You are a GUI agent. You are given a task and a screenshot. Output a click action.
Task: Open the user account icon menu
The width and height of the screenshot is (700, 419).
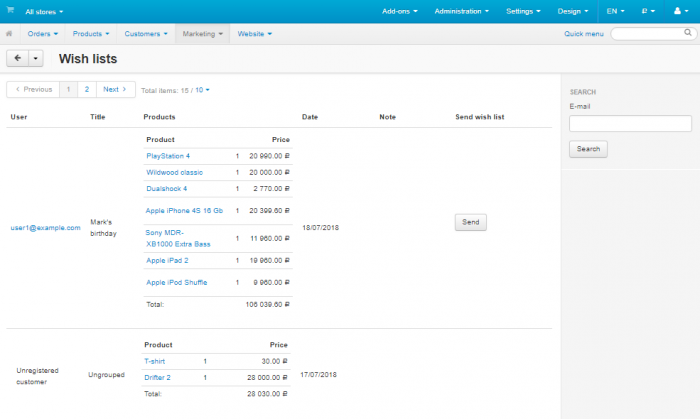coord(680,11)
